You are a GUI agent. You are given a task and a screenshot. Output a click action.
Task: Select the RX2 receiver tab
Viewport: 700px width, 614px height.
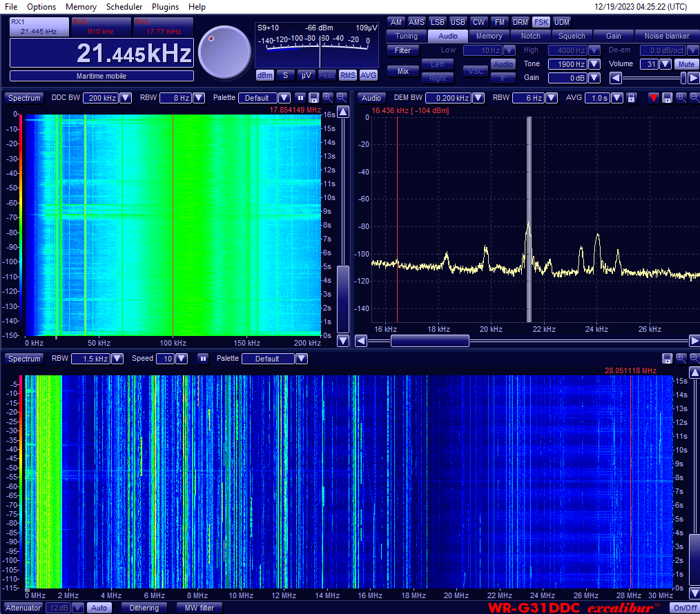coord(101,27)
